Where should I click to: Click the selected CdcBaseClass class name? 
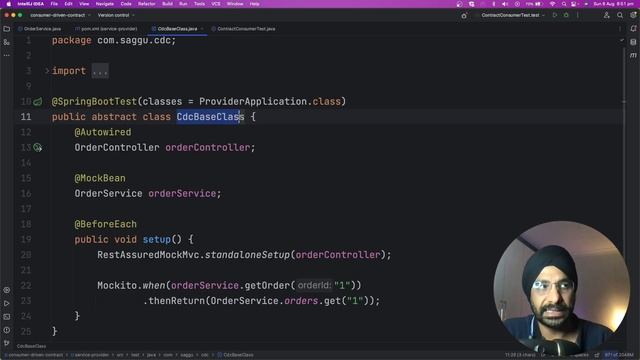(210, 117)
